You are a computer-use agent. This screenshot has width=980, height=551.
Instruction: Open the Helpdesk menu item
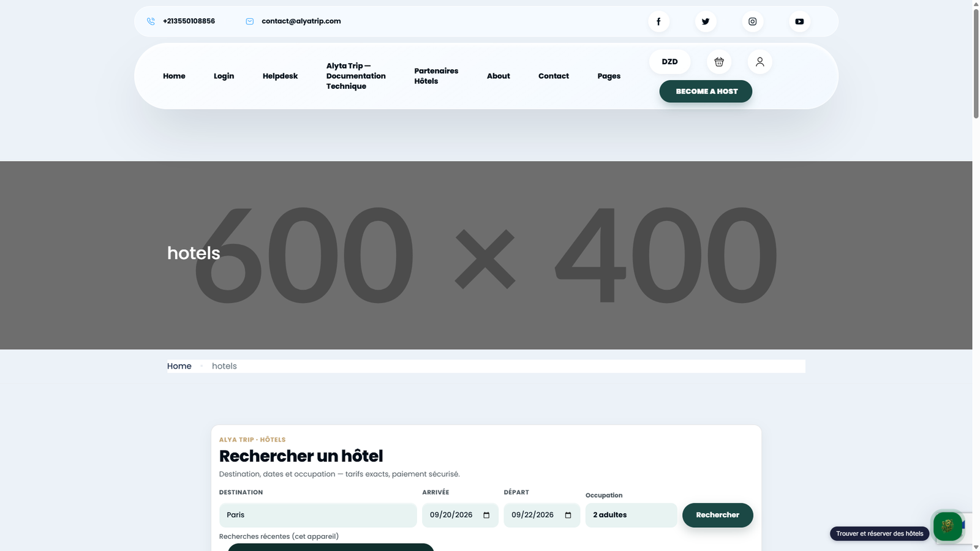point(280,76)
